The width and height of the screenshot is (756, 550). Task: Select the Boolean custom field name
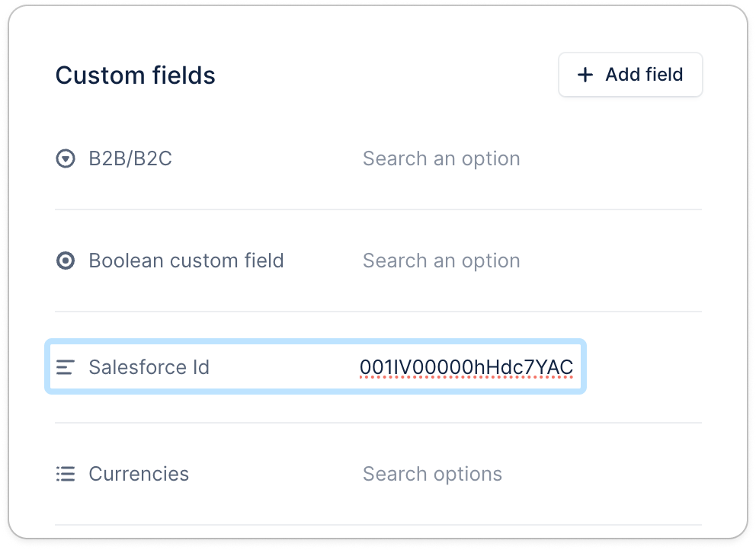[x=186, y=261]
